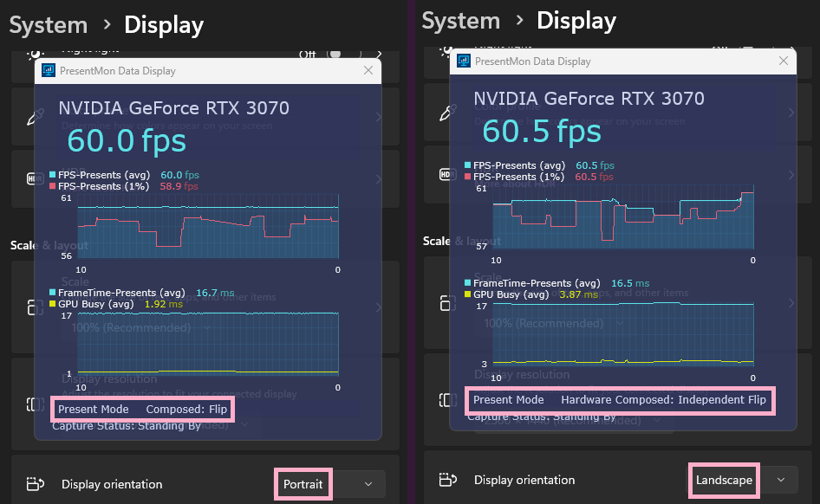
Task: Expand the Color profile row chevron, left panel
Action: click(379, 117)
